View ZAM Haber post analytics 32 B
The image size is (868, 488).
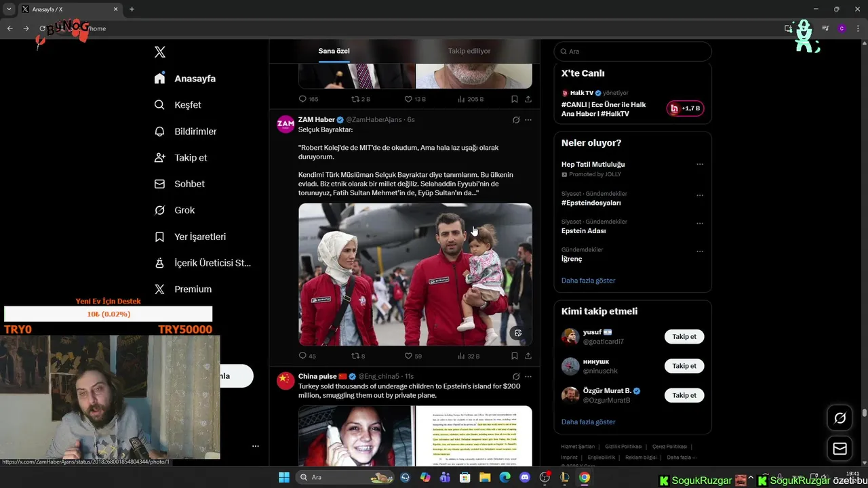click(x=469, y=356)
